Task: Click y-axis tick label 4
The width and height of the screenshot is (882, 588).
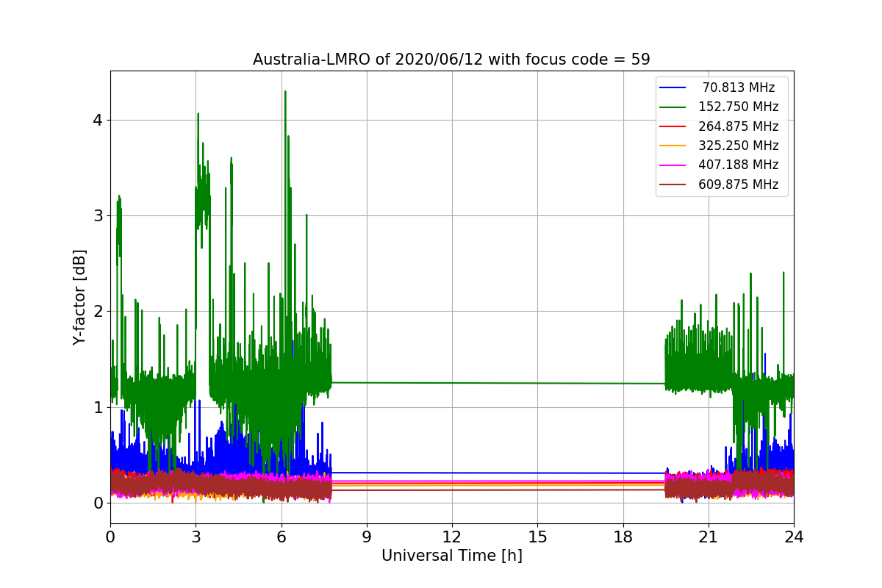Action: pos(98,120)
